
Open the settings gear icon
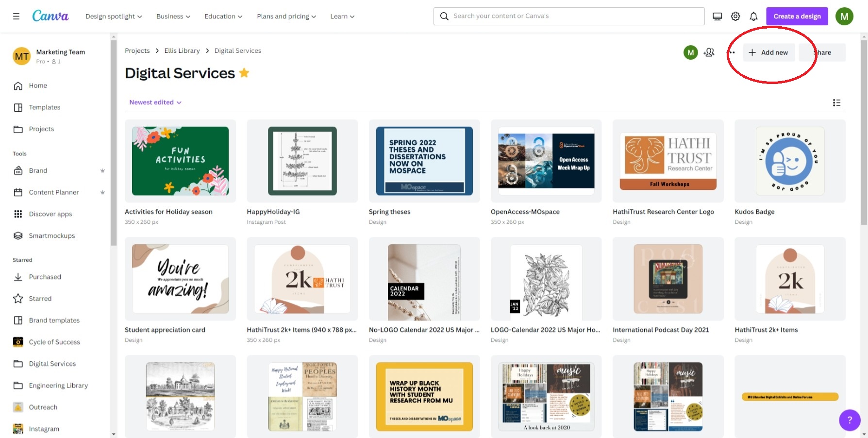tap(735, 16)
